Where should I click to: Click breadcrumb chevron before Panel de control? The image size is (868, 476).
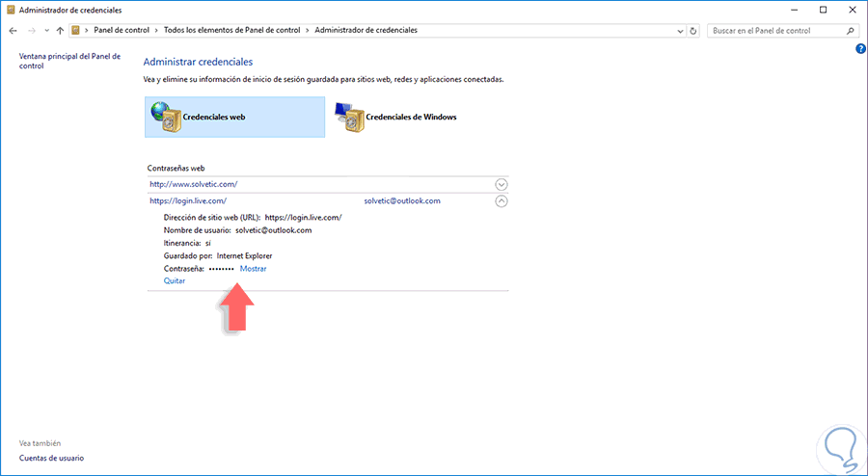coord(87,31)
